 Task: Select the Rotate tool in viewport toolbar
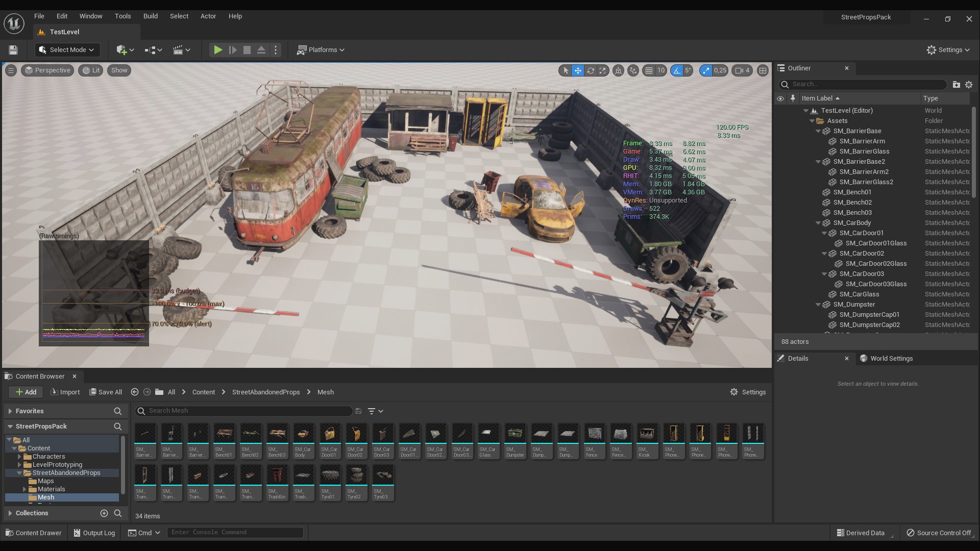(x=591, y=70)
